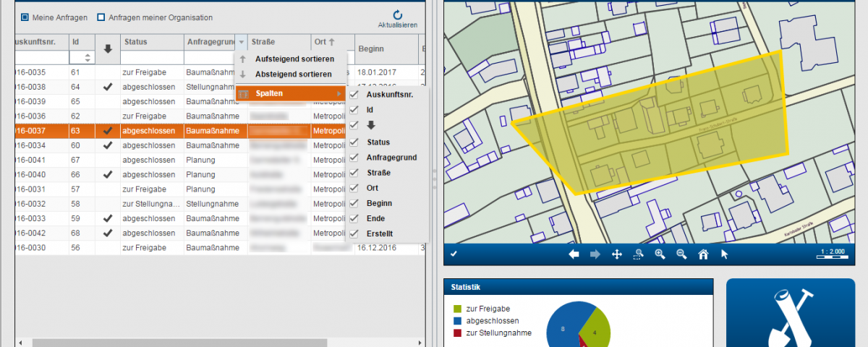Uncheck the Status column checkbox

point(354,142)
